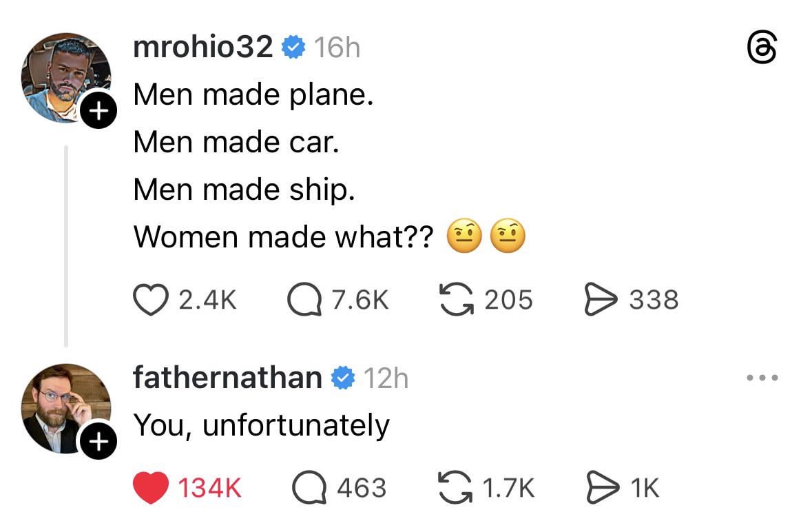Open fathernathan's profile picture

(x=65, y=408)
